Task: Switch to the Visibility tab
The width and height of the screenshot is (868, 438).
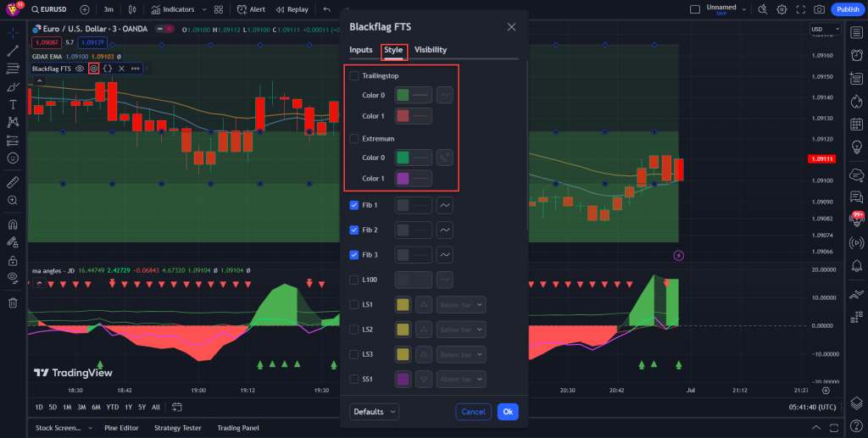Action: (x=431, y=50)
